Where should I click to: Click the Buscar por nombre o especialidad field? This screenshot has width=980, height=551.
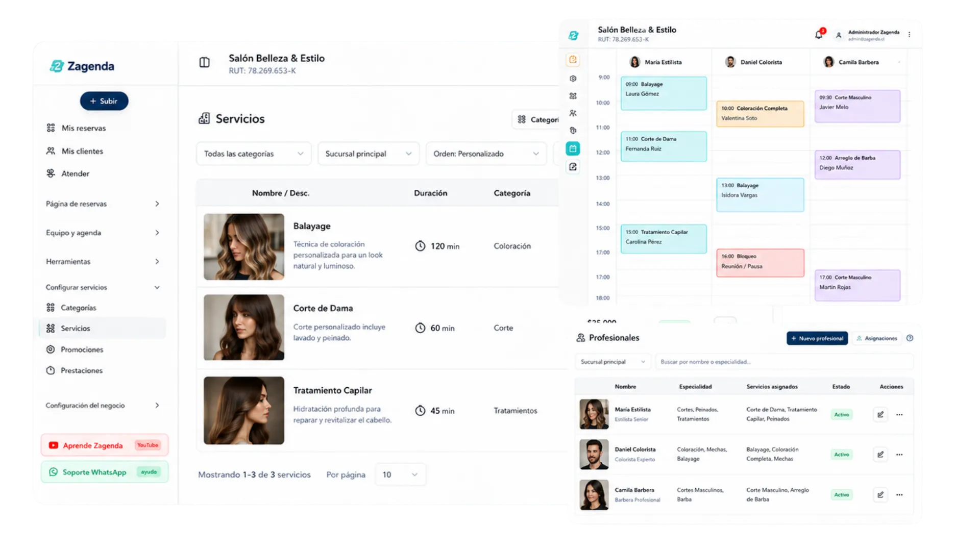pos(784,362)
